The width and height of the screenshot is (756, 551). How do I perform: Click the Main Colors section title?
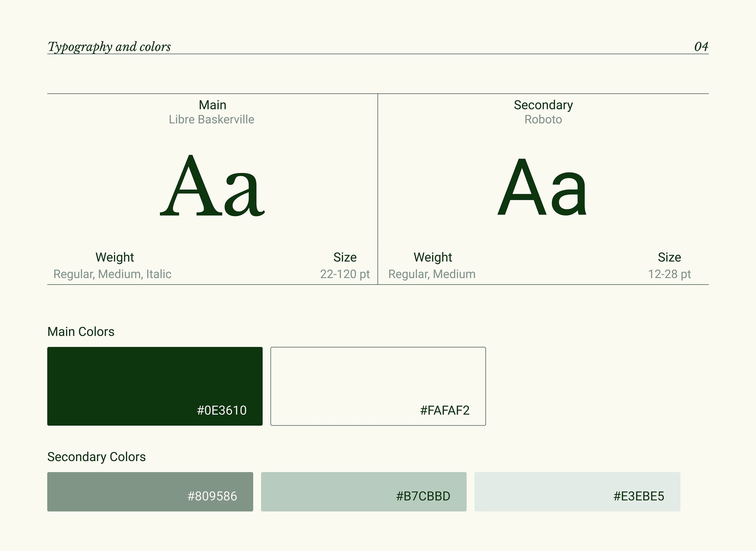(x=81, y=332)
